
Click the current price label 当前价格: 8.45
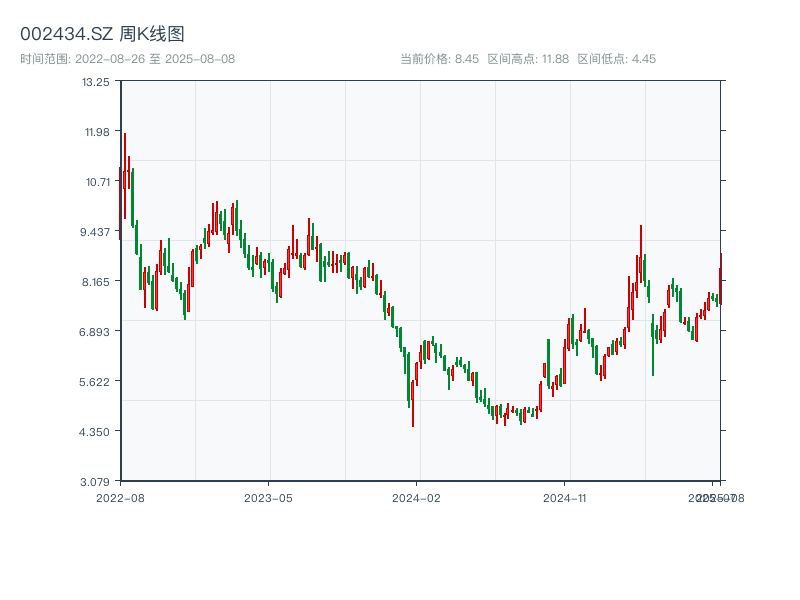439,59
